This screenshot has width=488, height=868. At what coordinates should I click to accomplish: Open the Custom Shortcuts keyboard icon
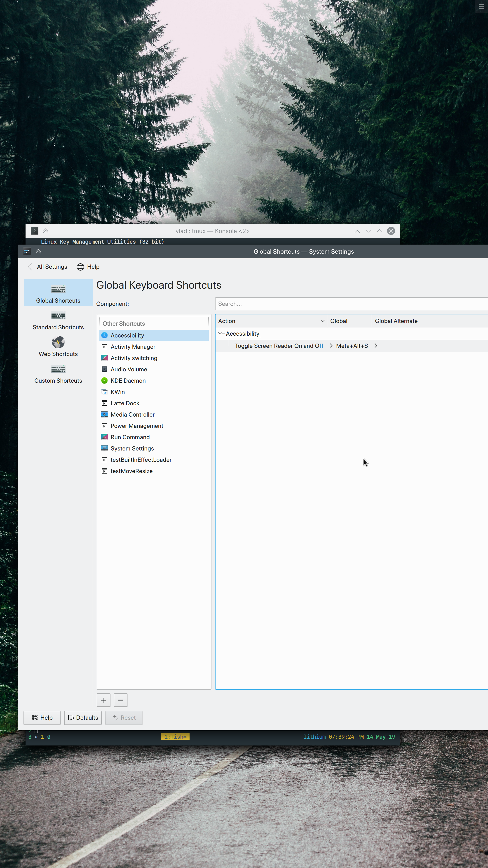point(58,369)
